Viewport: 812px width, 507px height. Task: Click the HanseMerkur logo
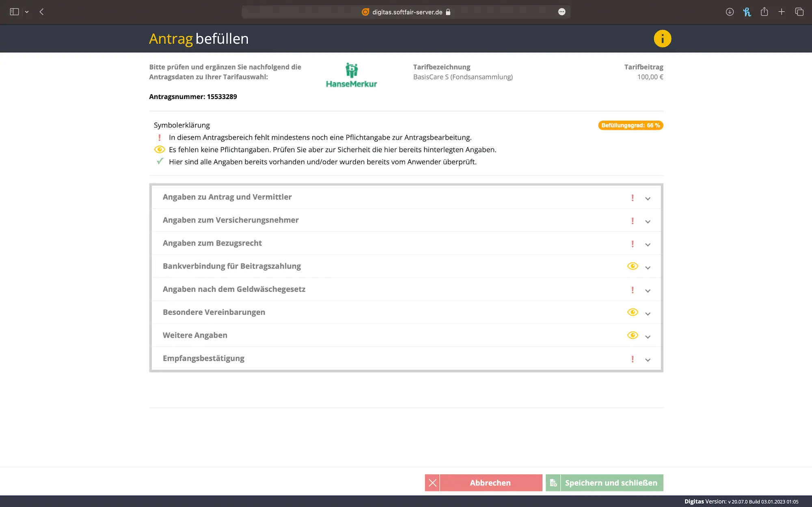(x=351, y=75)
